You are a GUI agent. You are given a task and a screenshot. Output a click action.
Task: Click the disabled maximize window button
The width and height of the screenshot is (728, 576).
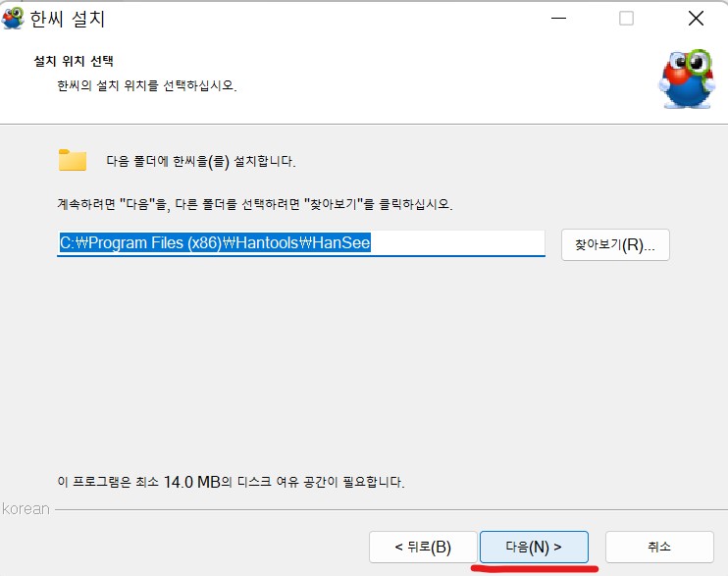point(626,19)
